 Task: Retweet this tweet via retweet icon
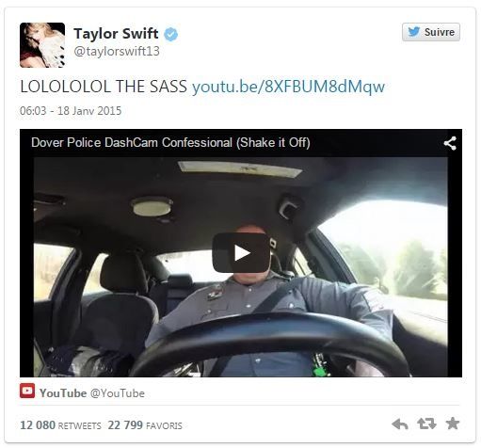click(426, 424)
